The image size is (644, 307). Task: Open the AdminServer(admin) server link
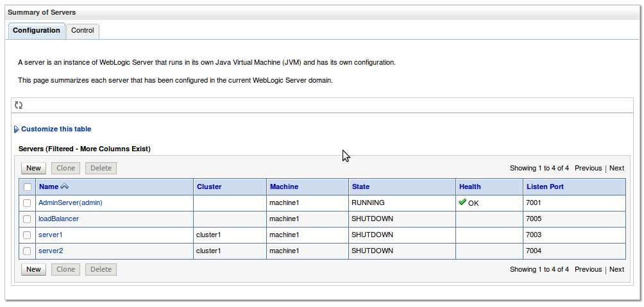71,203
